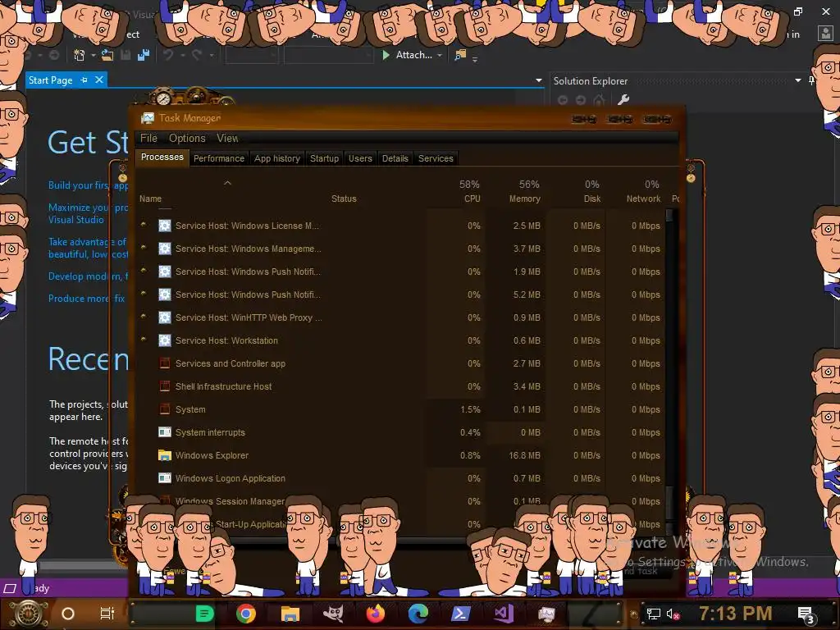Open the solution configurations combo box

(252, 55)
